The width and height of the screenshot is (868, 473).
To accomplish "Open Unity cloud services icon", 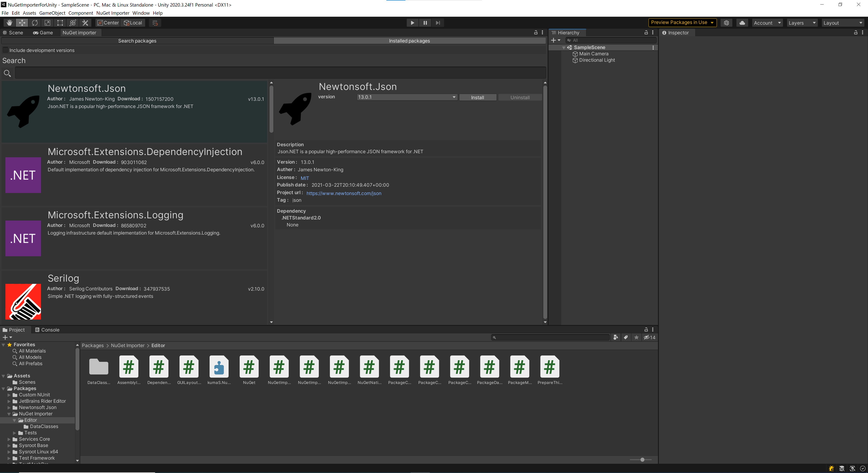I will (742, 23).
